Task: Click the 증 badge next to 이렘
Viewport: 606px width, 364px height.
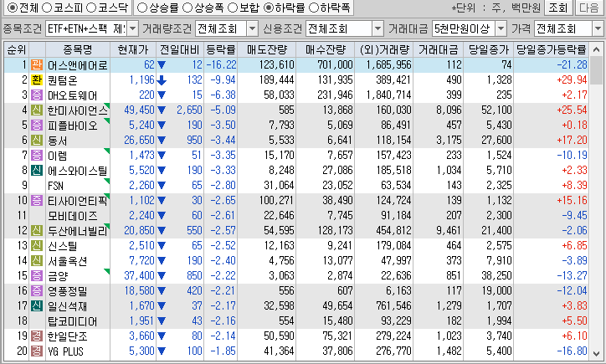Action: [37, 156]
